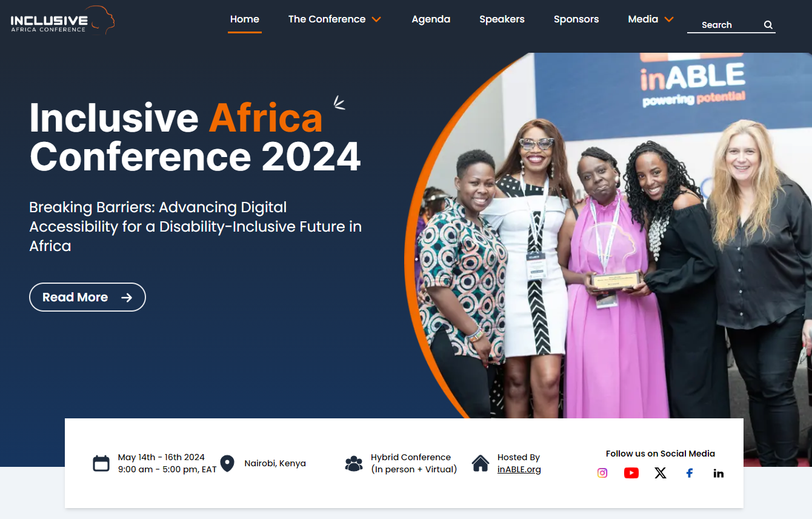
Task: Open the Speakers page
Action: pos(502,19)
